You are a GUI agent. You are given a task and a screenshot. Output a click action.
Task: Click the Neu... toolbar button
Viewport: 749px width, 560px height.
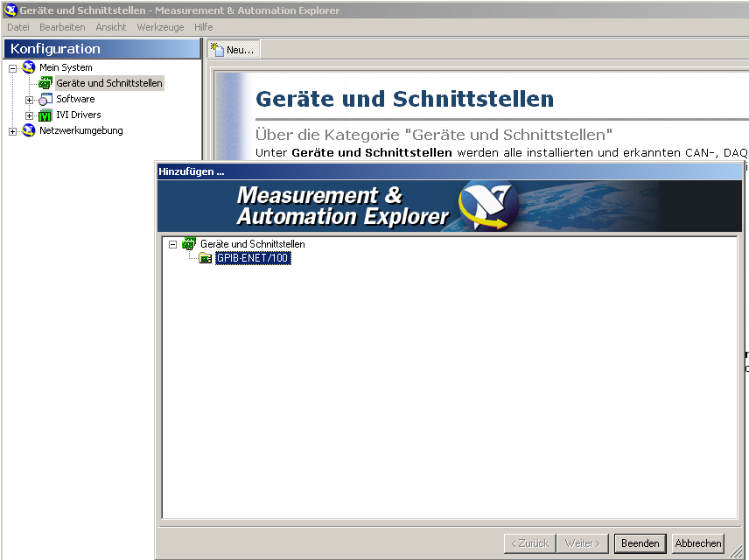(x=233, y=49)
